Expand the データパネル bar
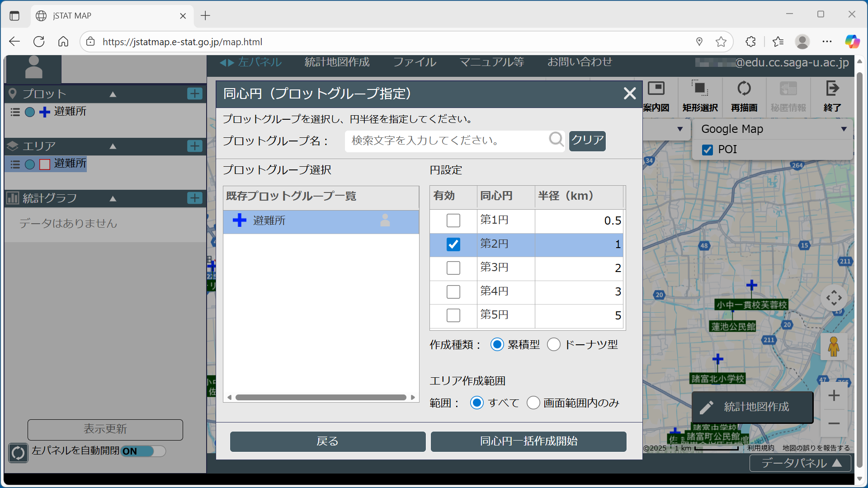This screenshot has height=488, width=868. (x=800, y=463)
